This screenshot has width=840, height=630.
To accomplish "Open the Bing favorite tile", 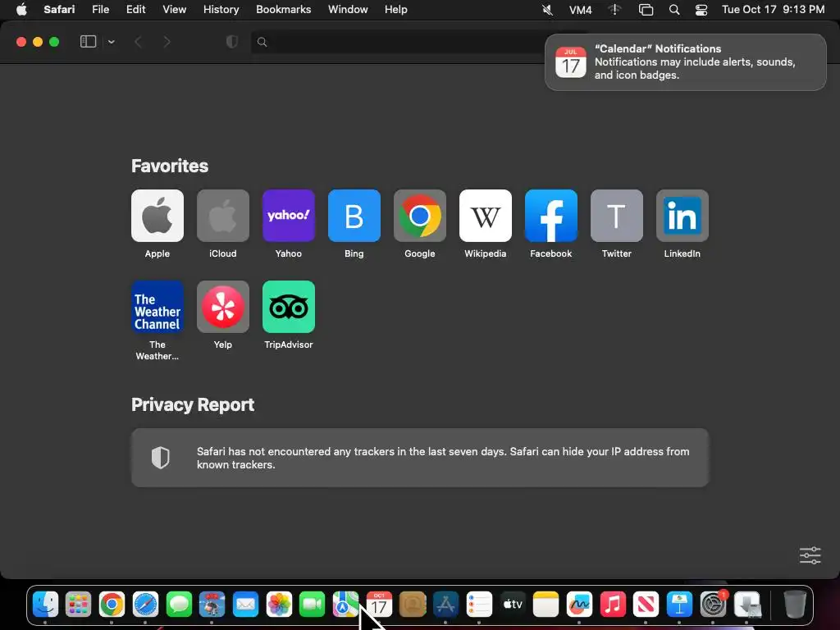I will point(354,216).
